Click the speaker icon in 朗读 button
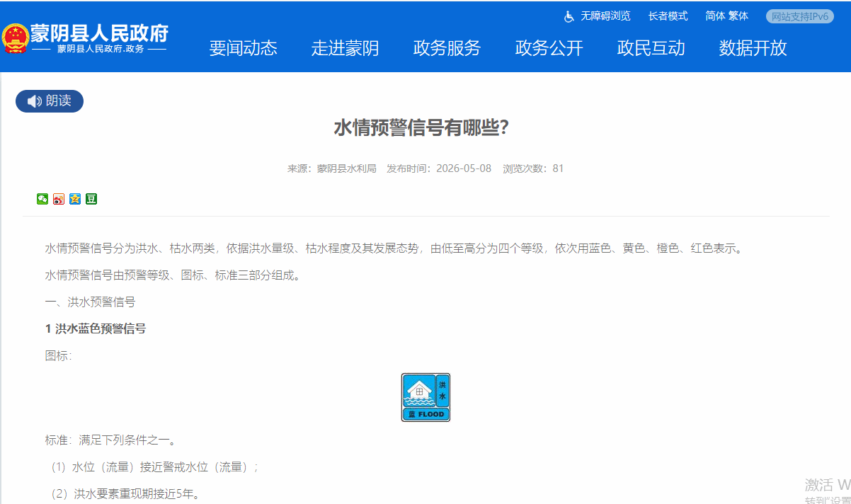Screen dimensions: 851x504 [x=35, y=101]
